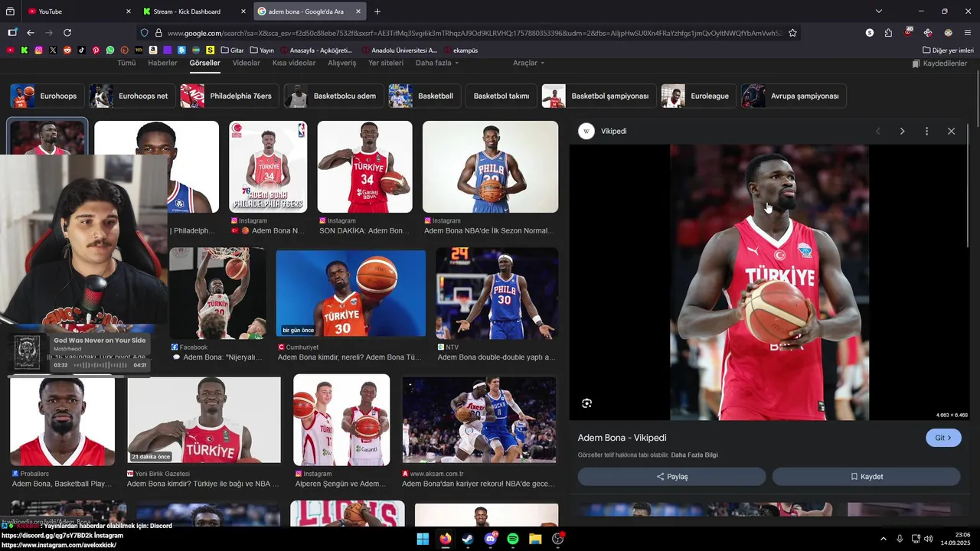The width and height of the screenshot is (980, 551).
Task: Click the Google address bar URL
Action: [475, 33]
